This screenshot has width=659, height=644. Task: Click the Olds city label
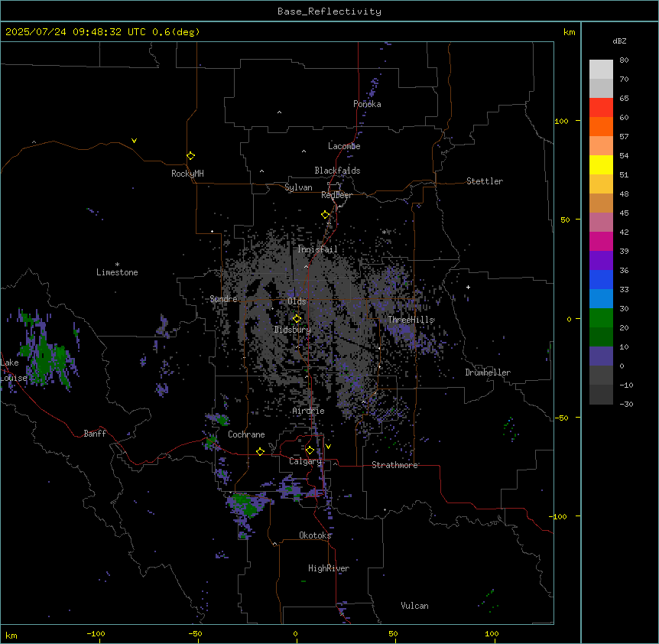297,301
